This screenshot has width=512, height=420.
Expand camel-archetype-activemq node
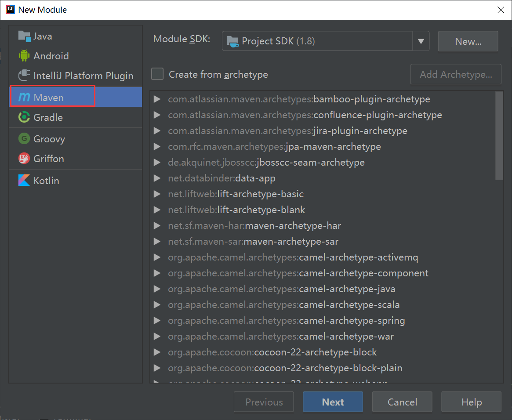[157, 257]
